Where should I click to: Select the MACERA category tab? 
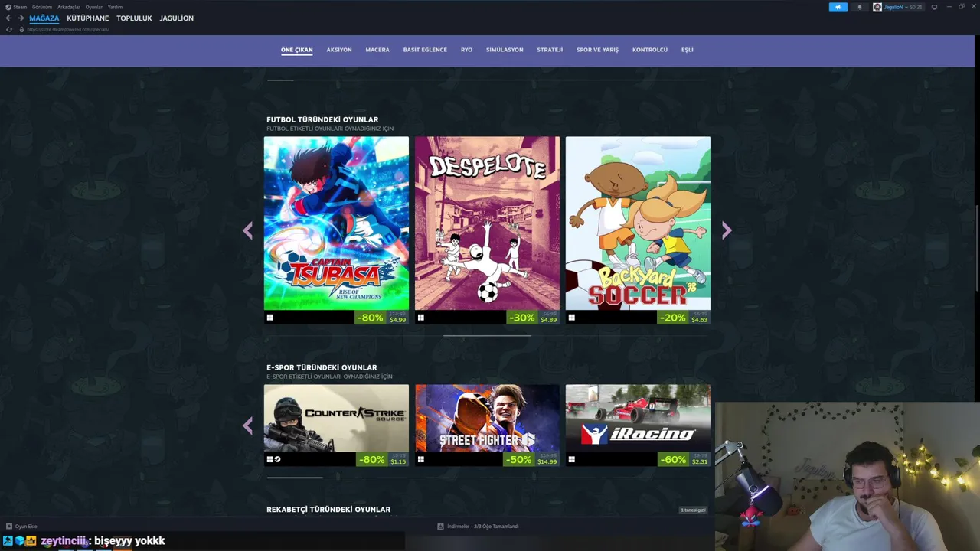click(377, 50)
